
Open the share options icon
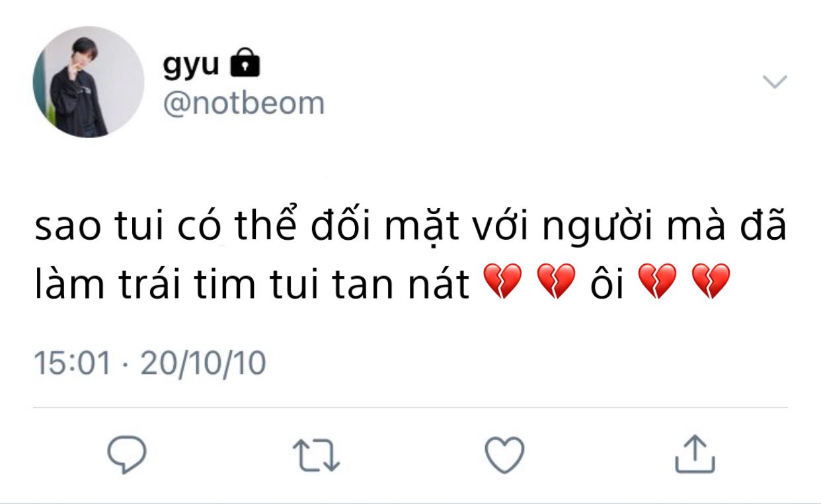click(695, 454)
